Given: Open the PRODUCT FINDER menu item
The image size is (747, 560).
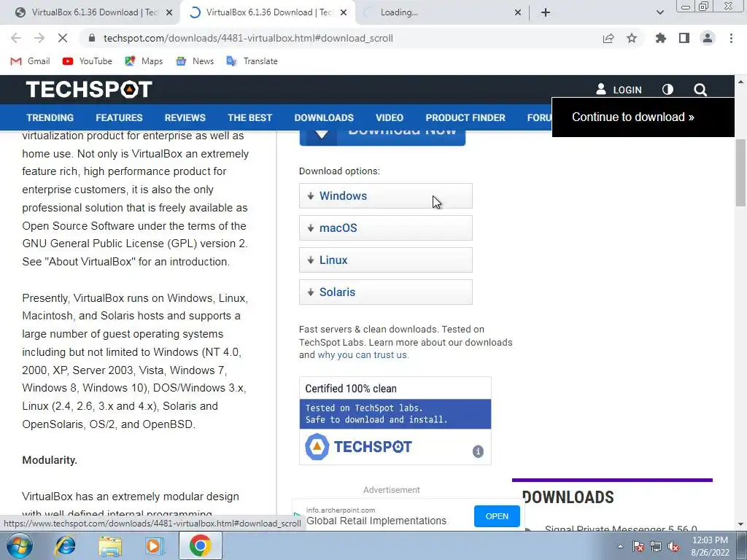Looking at the screenshot, I should pos(465,117).
